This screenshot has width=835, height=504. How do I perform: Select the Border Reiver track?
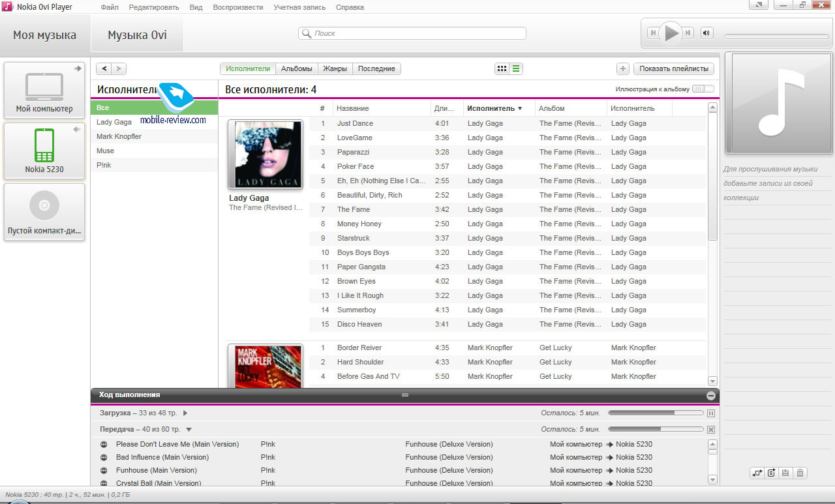click(x=509, y=348)
